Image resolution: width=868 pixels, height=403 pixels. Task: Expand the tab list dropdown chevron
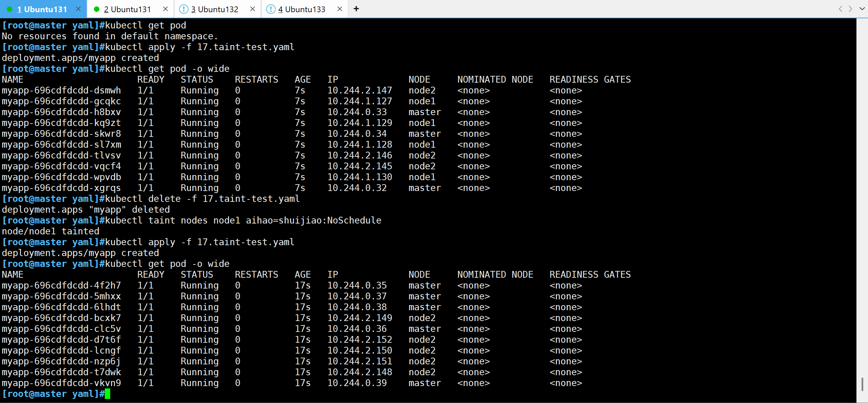click(x=862, y=9)
